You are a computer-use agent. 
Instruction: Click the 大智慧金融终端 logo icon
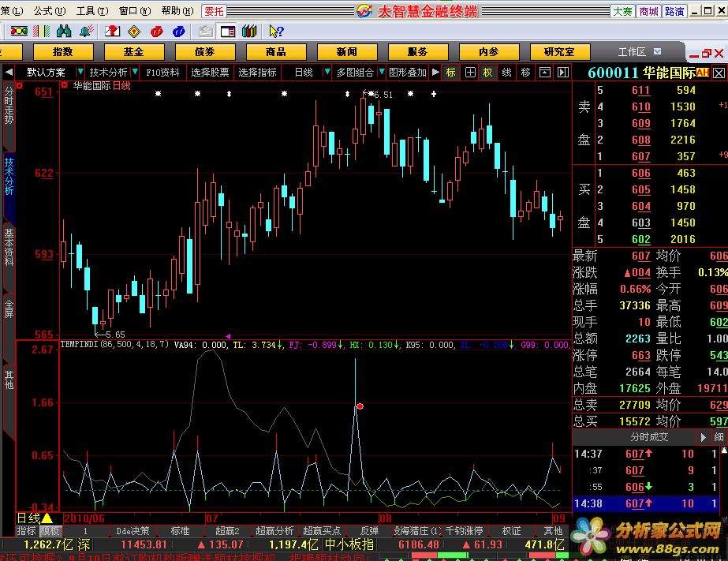click(x=365, y=11)
